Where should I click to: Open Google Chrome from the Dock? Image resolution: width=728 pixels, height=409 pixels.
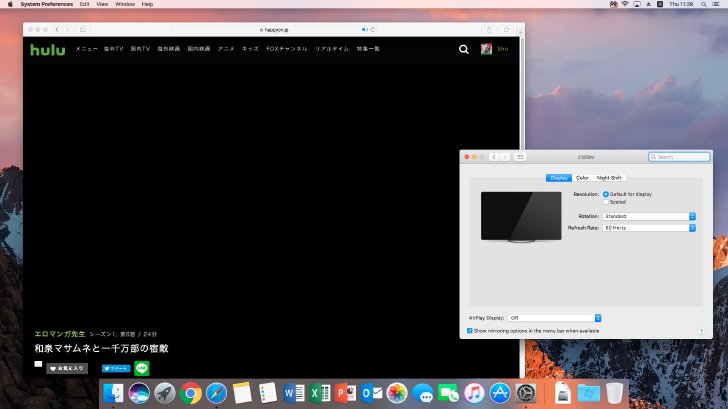pos(191,393)
